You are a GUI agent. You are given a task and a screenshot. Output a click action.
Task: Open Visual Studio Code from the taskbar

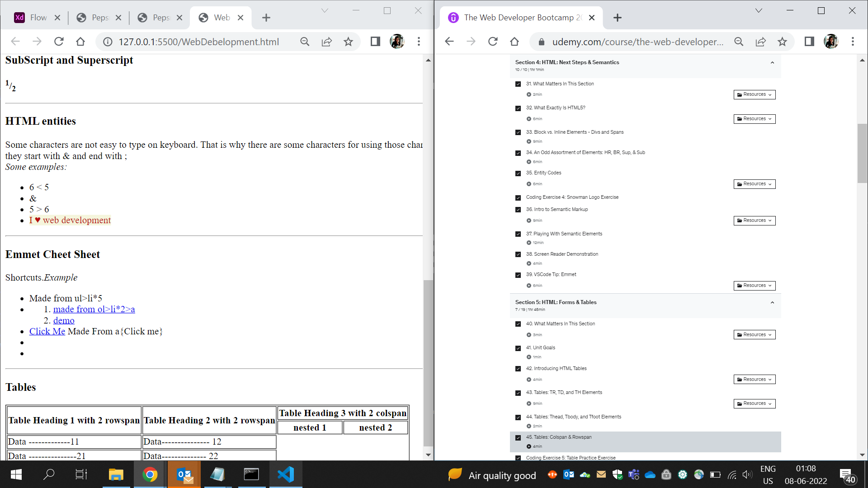pos(286,474)
